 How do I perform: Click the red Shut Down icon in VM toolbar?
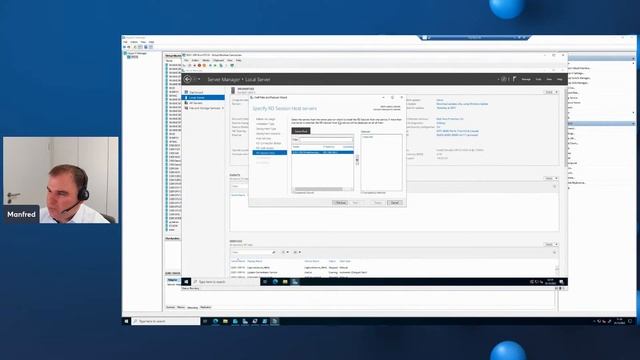point(199,65)
